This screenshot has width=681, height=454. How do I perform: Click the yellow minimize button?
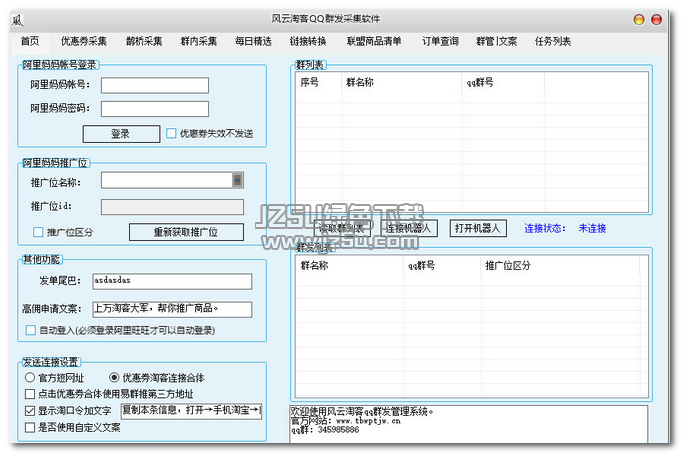[639, 20]
